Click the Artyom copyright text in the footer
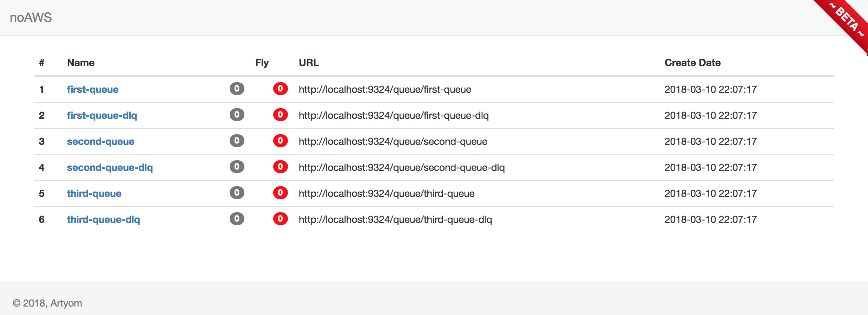The width and height of the screenshot is (868, 315). (x=48, y=303)
